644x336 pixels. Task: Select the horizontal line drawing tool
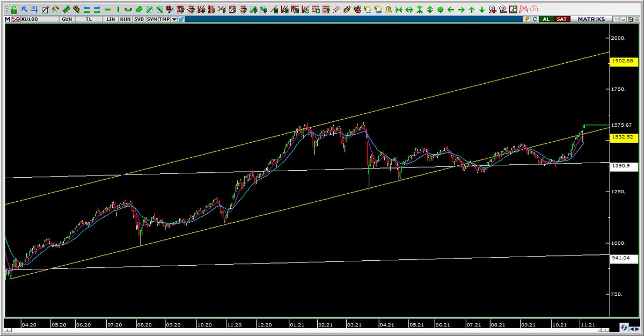[x=108, y=10]
